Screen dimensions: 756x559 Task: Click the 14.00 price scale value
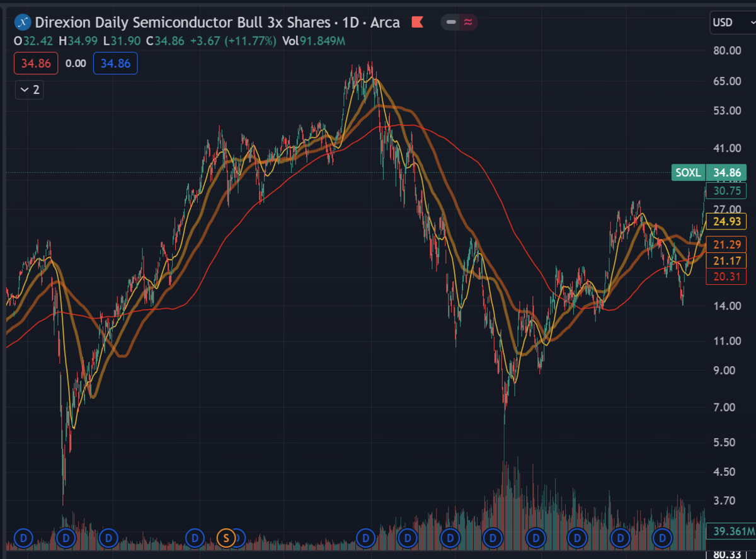pyautogui.click(x=726, y=306)
